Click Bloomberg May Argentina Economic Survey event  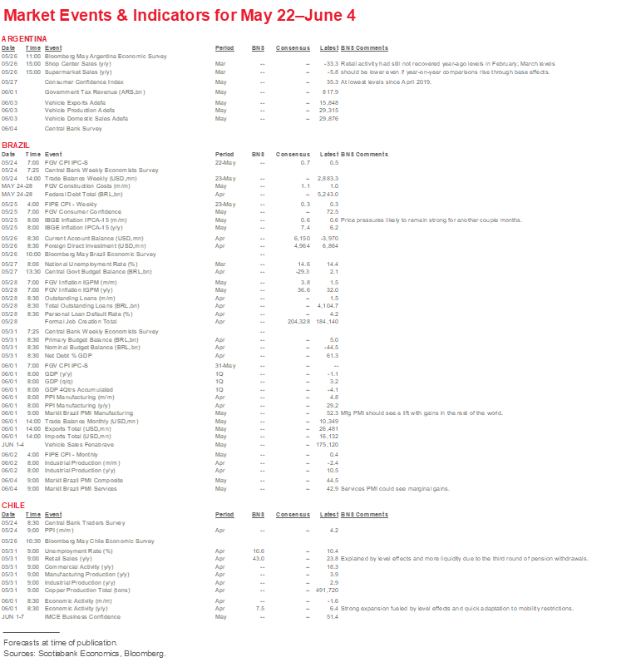pos(106,56)
